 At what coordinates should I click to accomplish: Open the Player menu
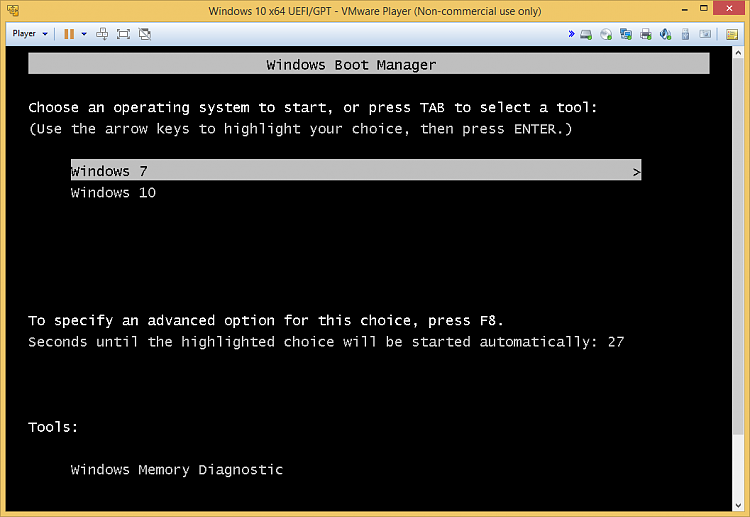tap(30, 33)
